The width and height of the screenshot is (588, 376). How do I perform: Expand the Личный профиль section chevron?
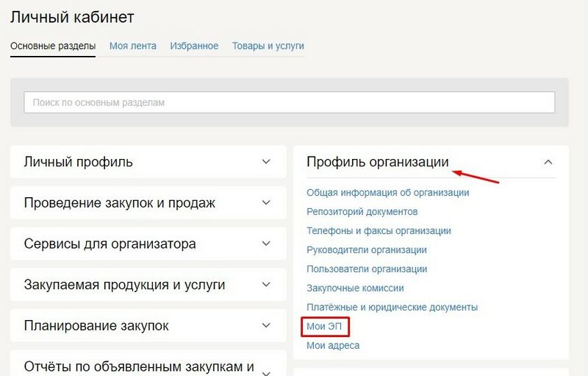click(266, 162)
